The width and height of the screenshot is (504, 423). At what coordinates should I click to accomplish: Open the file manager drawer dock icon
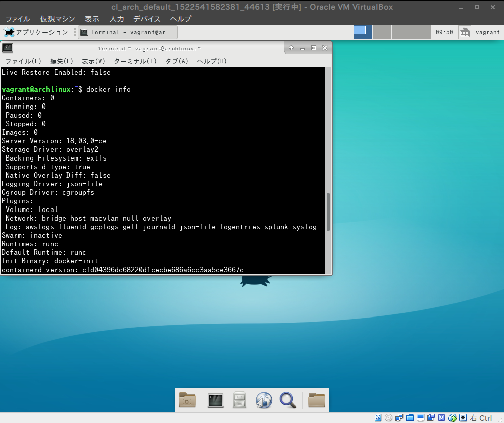point(239,400)
